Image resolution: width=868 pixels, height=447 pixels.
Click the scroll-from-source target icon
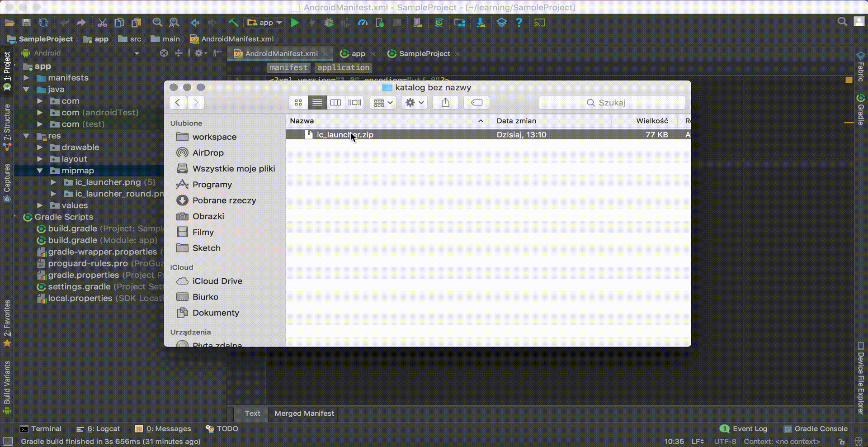point(164,53)
